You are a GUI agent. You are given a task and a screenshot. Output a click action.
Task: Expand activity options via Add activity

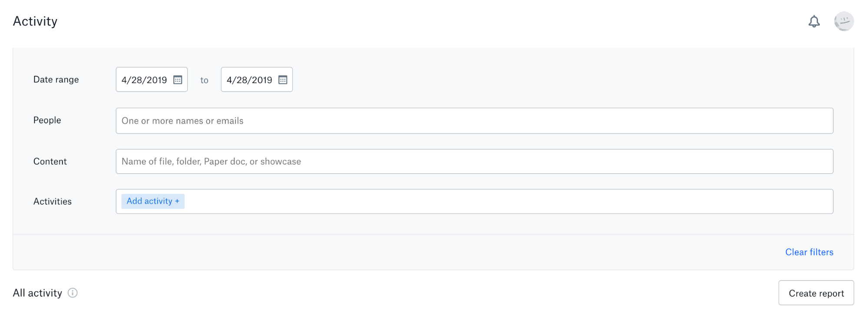coord(153,201)
